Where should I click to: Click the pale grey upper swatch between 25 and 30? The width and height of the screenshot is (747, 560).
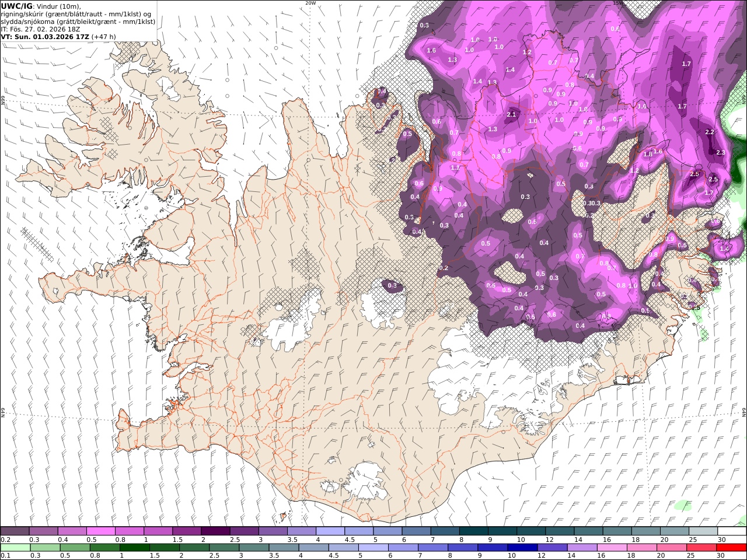pos(703,531)
